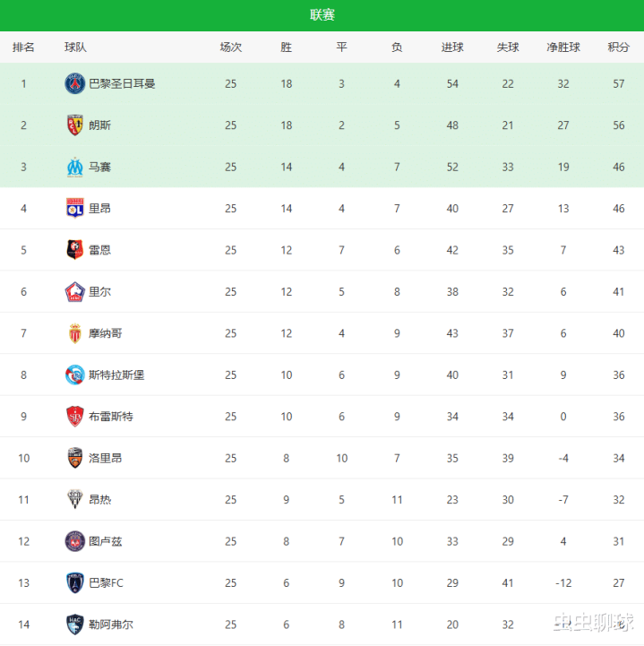Click the Angers (昂热) club logo
The height and width of the screenshot is (646, 644).
tap(75, 499)
